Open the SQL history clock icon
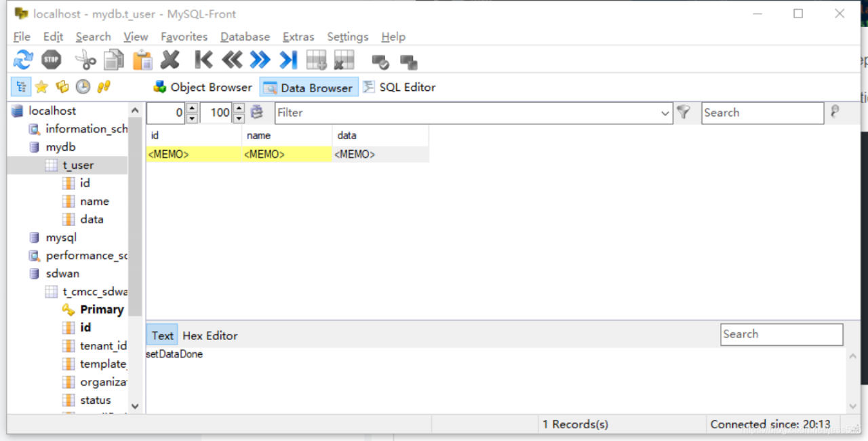 click(83, 87)
